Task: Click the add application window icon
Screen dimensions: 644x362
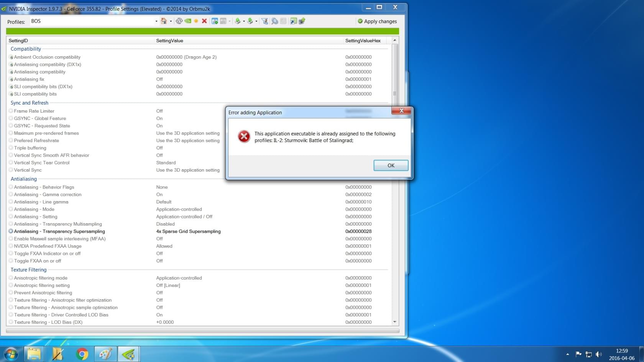Action: [215, 21]
